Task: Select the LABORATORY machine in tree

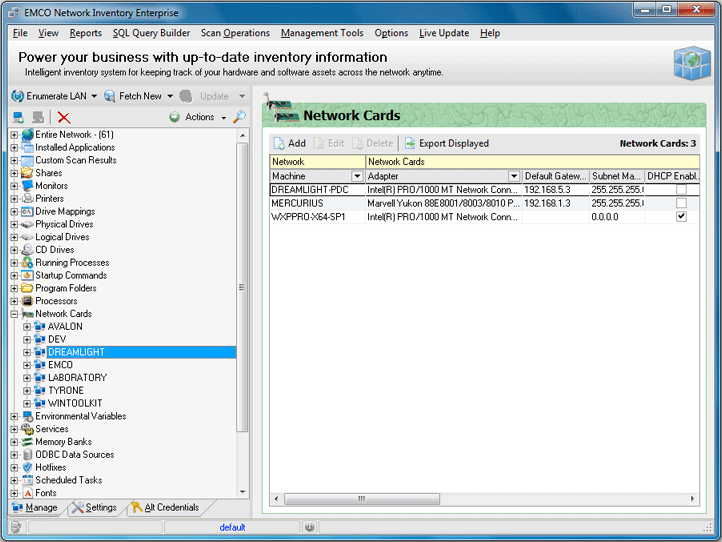Action: point(77,378)
